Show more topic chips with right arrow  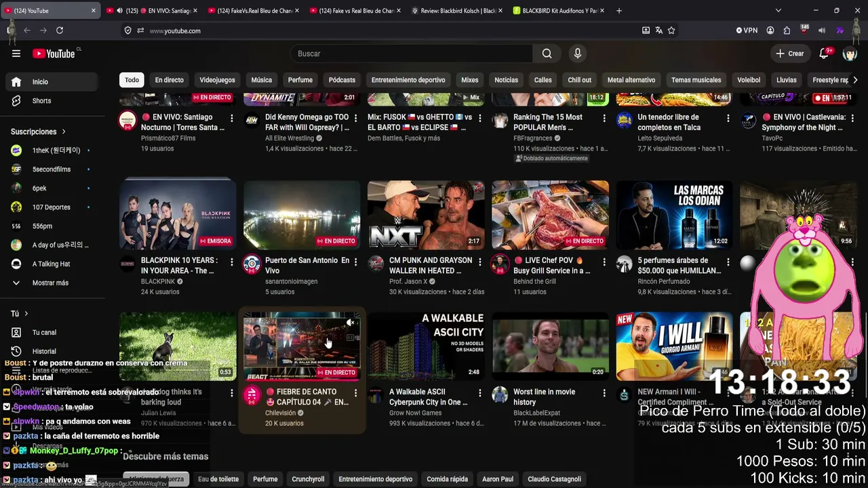pos(855,80)
